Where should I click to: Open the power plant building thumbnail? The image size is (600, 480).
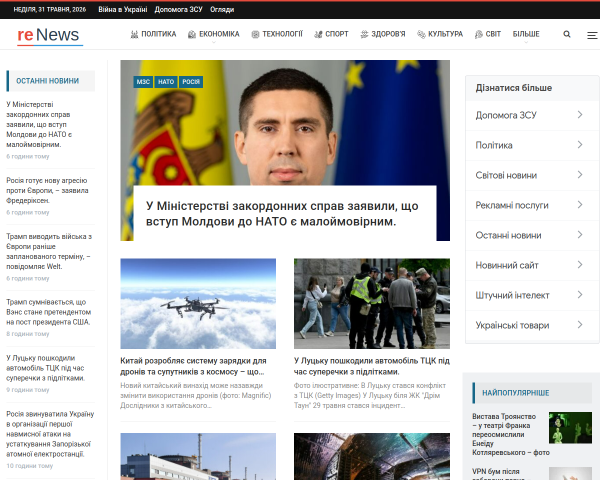click(x=198, y=456)
